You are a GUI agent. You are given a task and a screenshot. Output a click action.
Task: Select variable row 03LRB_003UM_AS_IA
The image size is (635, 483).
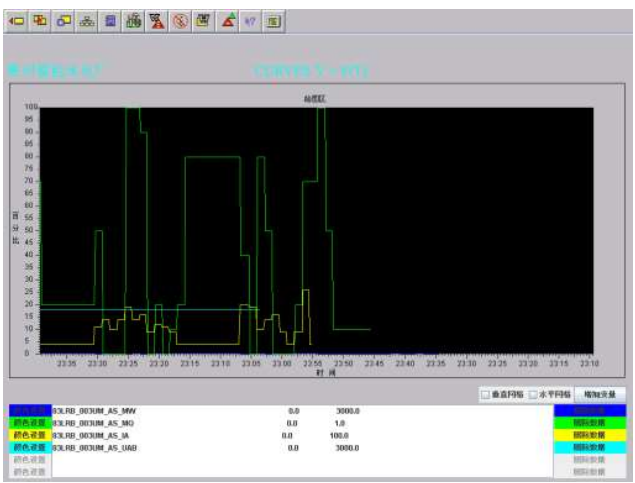point(302,435)
